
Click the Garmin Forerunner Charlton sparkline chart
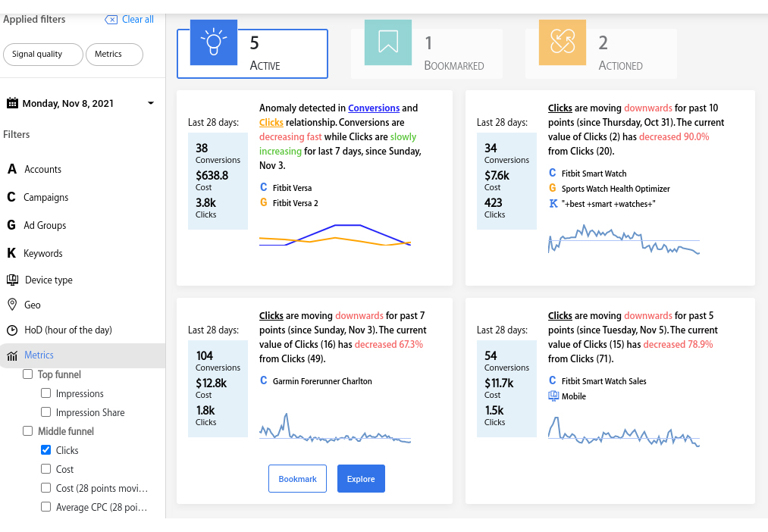coord(335,429)
